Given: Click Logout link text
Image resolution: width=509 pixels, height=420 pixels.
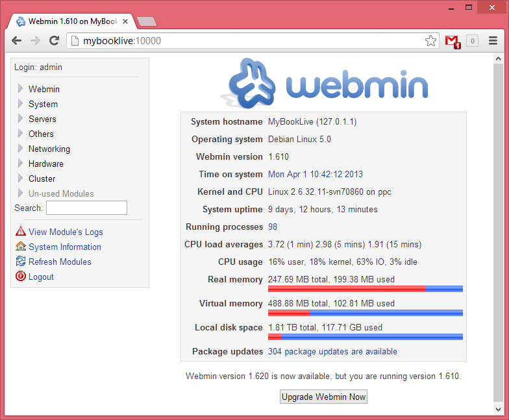Looking at the screenshot, I should pos(41,277).
